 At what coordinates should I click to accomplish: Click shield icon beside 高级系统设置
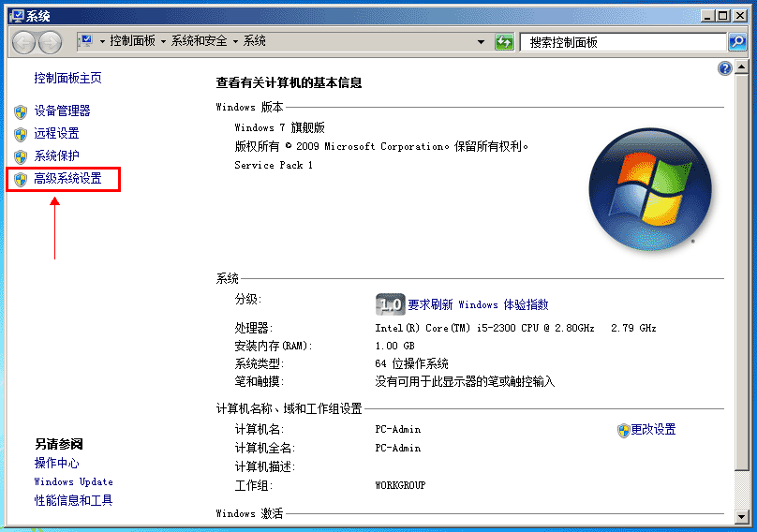[x=21, y=180]
